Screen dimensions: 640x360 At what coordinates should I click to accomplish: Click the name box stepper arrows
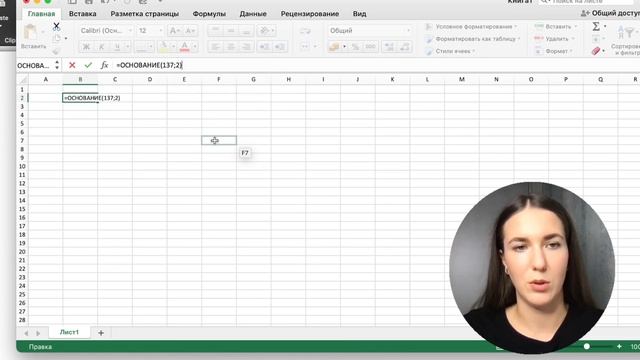57,65
